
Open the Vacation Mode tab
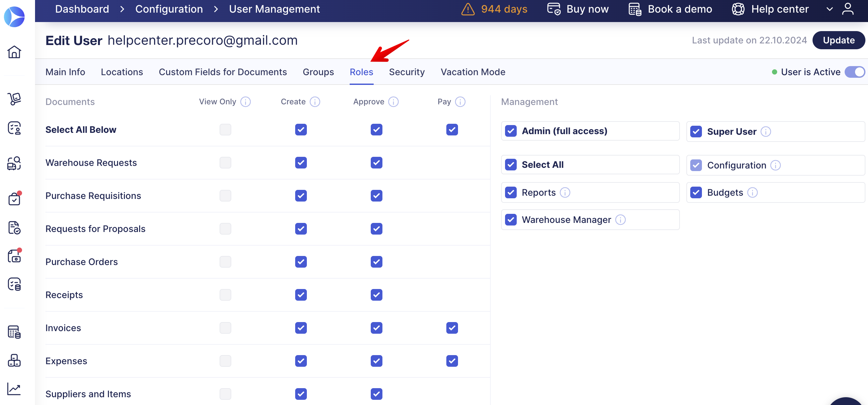point(473,72)
